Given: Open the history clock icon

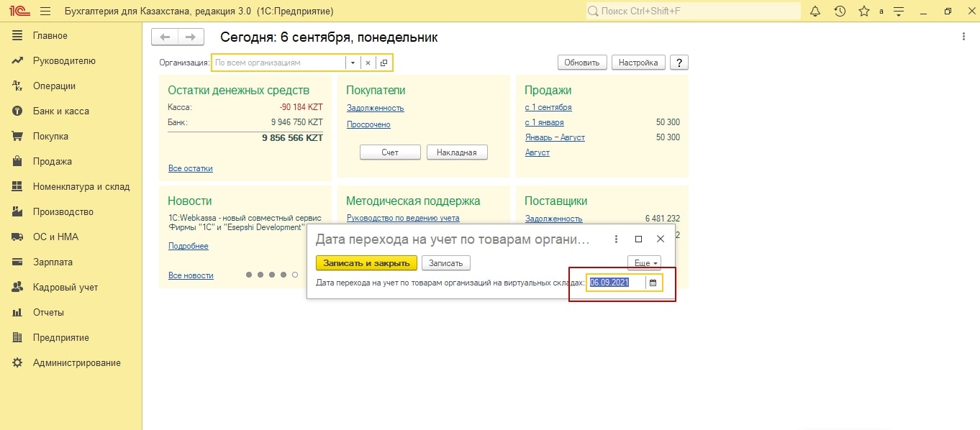Looking at the screenshot, I should pos(840,12).
